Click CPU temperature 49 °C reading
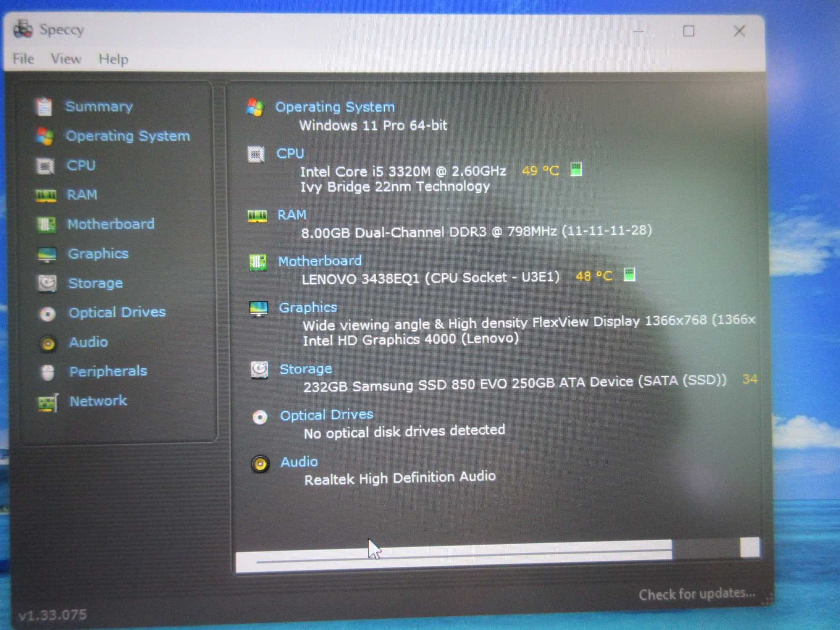This screenshot has width=840, height=630. tap(541, 171)
